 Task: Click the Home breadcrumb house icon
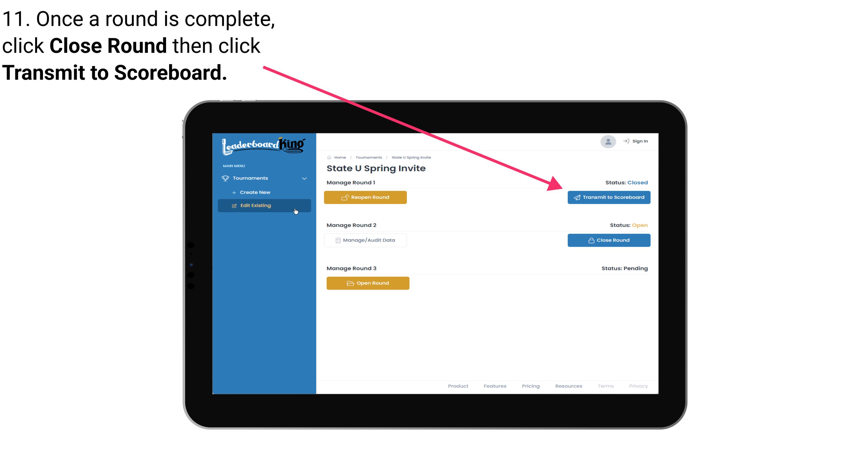pyautogui.click(x=328, y=157)
